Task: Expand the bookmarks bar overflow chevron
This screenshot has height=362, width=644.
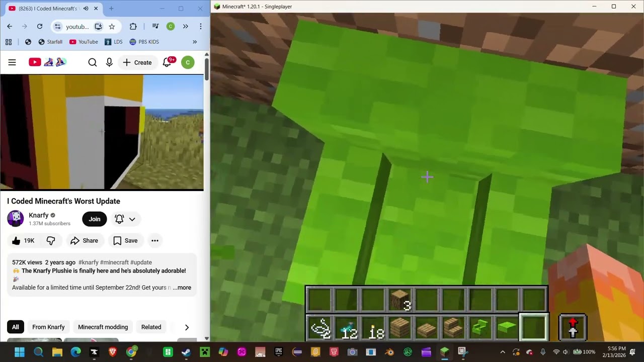Action: 195,42
